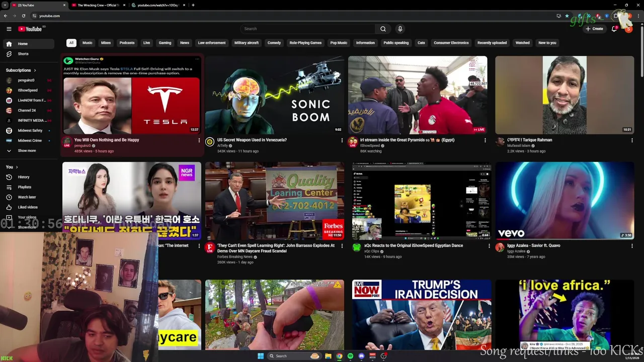Open INFINITY MEDIA subscription channel

click(28, 120)
